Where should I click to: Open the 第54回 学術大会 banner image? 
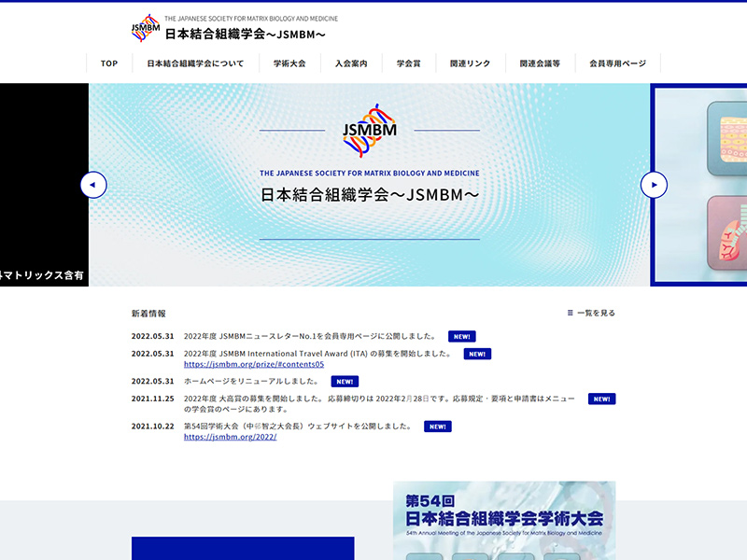504,520
